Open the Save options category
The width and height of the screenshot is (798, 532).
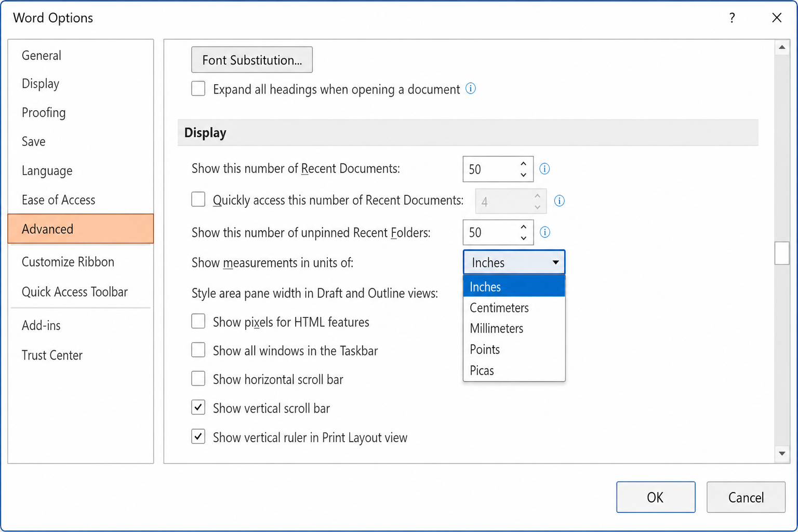(81, 142)
